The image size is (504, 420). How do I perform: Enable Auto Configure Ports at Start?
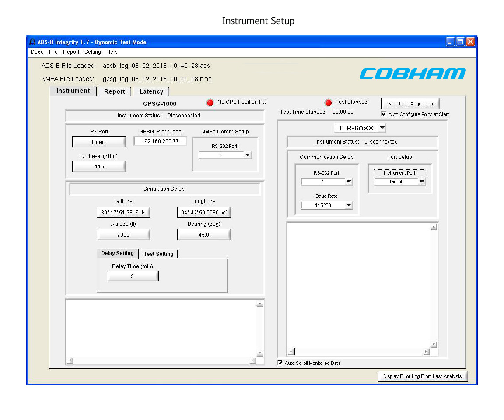click(384, 114)
